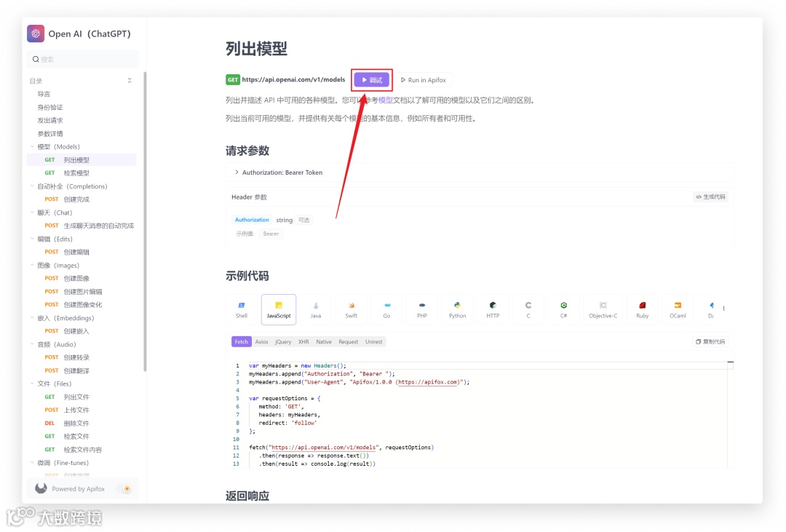Image resolution: width=786 pixels, height=532 pixels.
Task: Open the apifox.com link in code
Action: point(428,382)
